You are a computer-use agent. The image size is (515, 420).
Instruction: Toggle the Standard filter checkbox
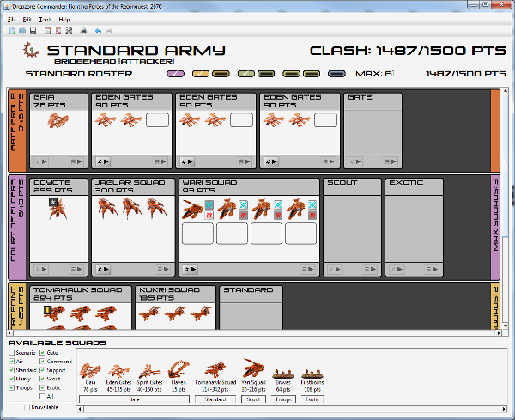tap(12, 370)
